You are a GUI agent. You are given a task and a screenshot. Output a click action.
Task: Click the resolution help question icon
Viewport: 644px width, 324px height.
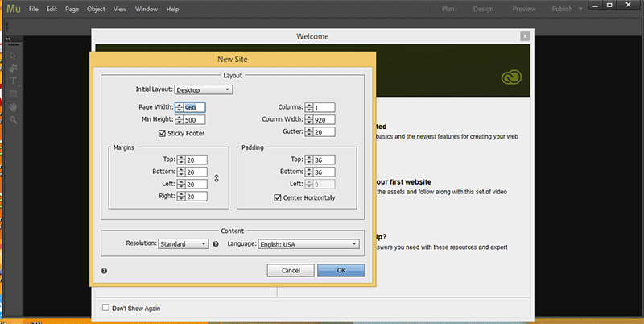tap(216, 244)
